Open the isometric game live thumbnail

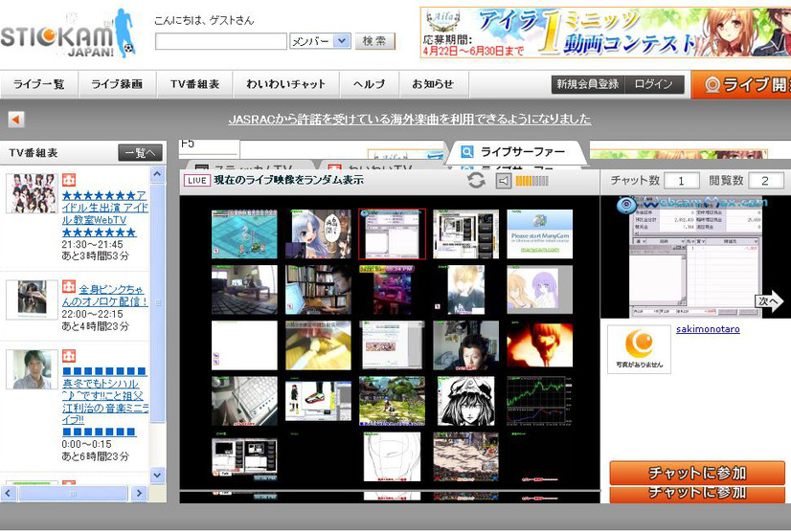tap(244, 234)
